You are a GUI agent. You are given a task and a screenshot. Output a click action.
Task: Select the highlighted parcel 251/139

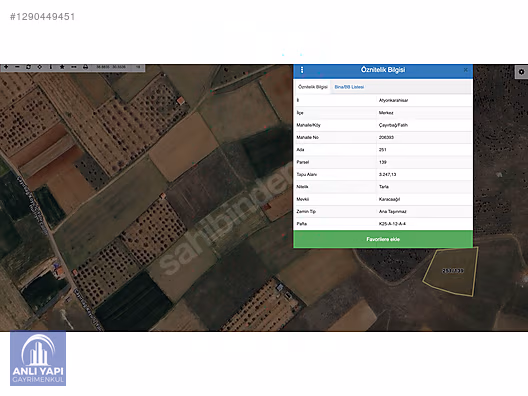click(452, 271)
